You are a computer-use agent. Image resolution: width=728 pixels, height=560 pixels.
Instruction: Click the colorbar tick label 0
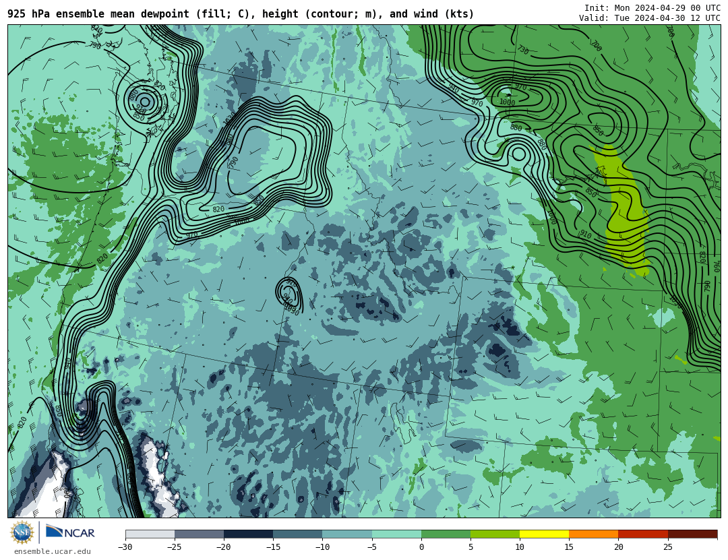421,547
